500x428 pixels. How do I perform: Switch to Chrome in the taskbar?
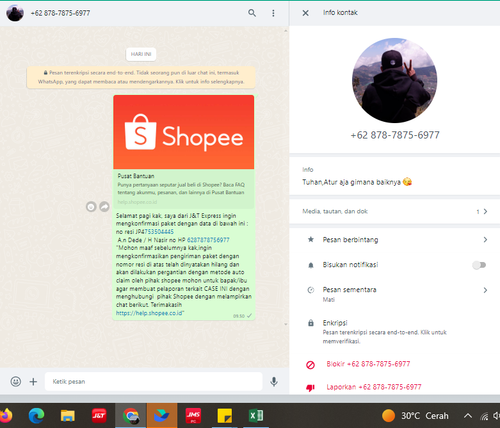tap(131, 416)
